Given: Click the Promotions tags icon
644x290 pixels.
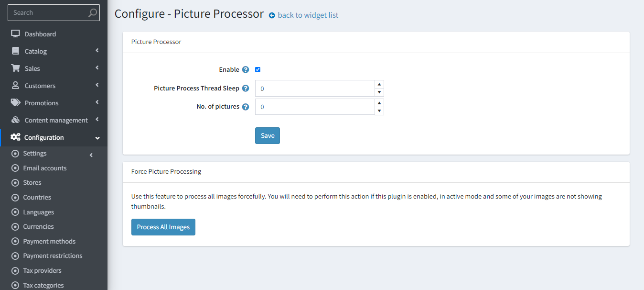Looking at the screenshot, I should coord(16,103).
